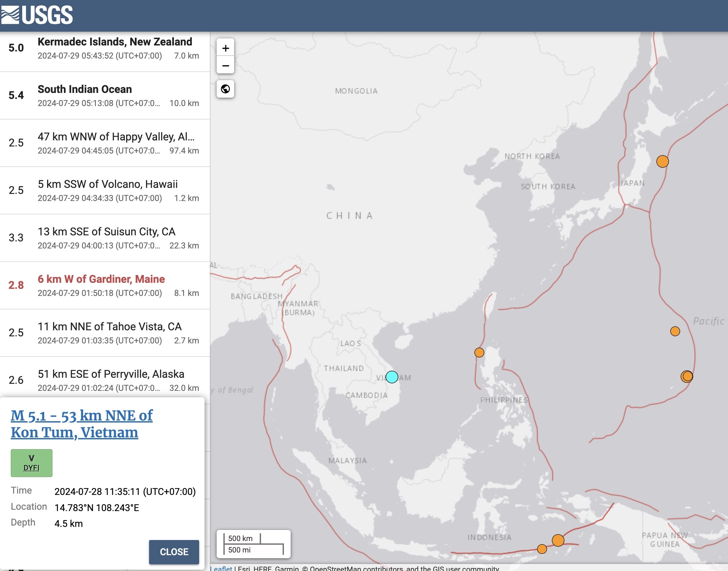Click the orange earthquake marker east of Japan

662,162
